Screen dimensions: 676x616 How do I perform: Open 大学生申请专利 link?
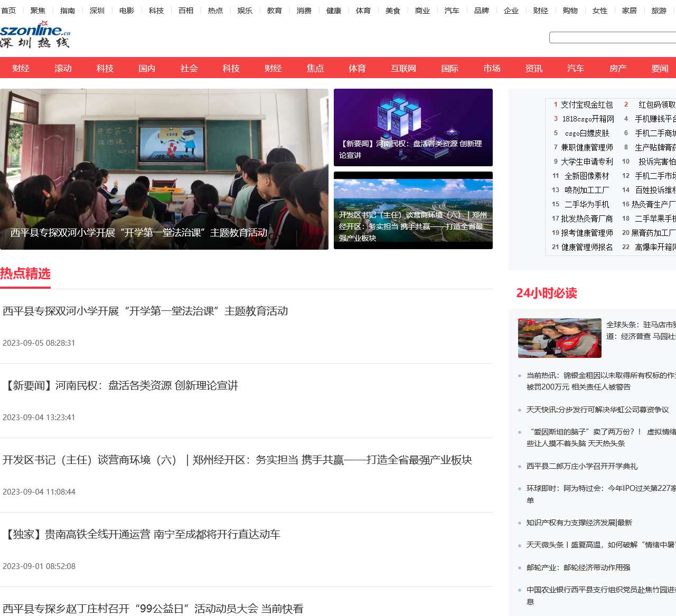pos(587,162)
